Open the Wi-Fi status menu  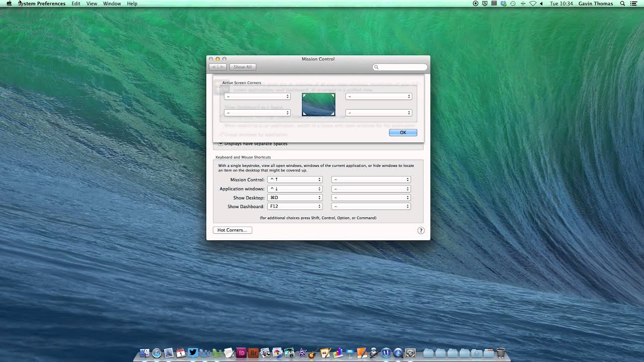(x=532, y=4)
